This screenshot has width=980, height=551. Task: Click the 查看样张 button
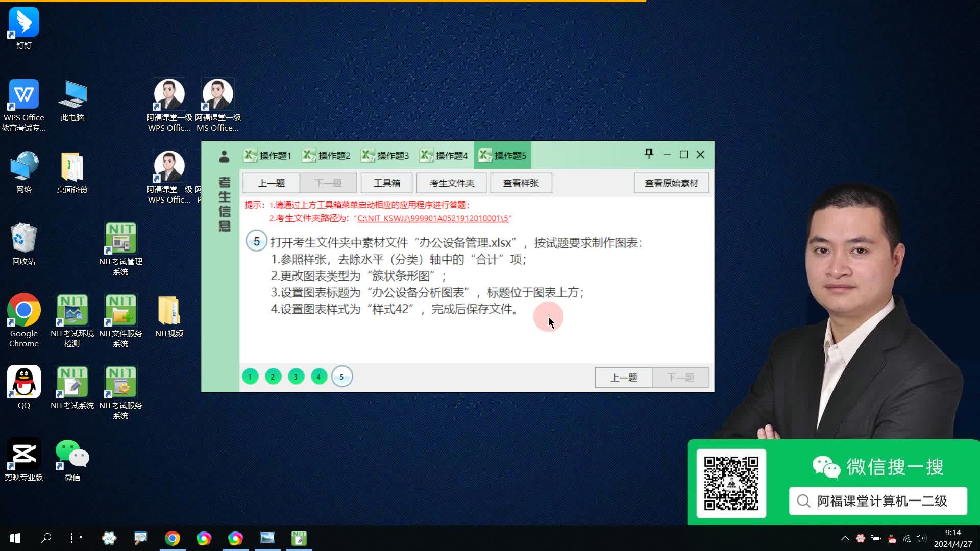coord(521,183)
